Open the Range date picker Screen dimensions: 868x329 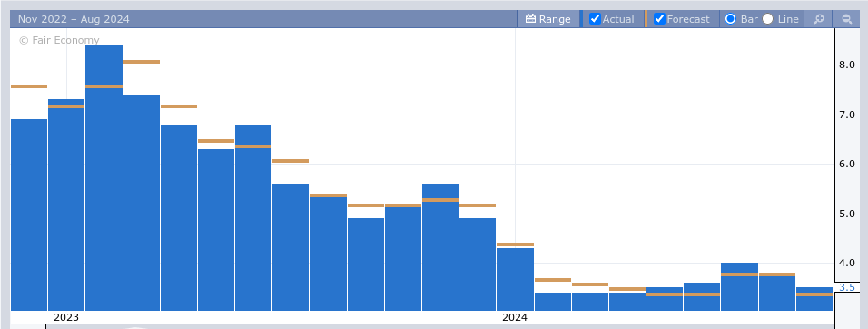point(548,19)
